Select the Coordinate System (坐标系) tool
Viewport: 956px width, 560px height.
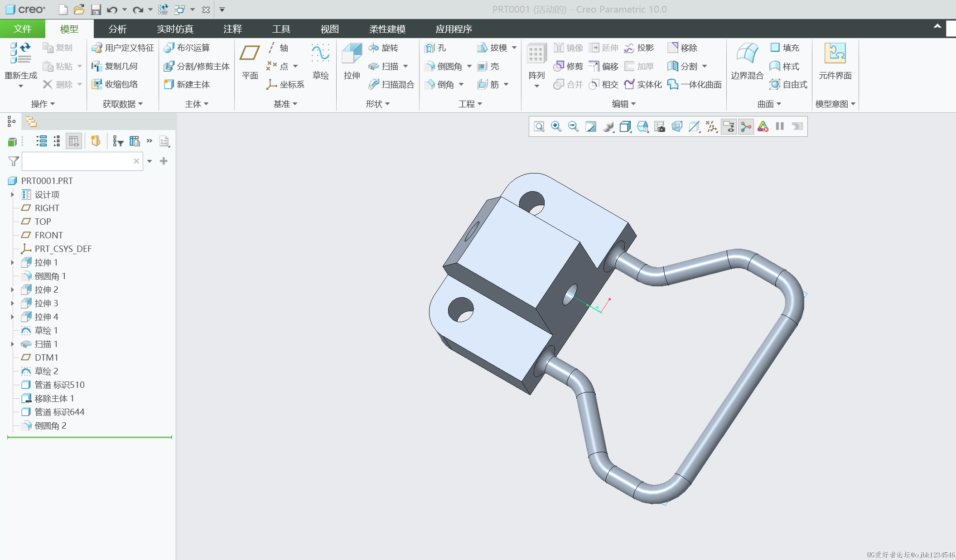285,84
